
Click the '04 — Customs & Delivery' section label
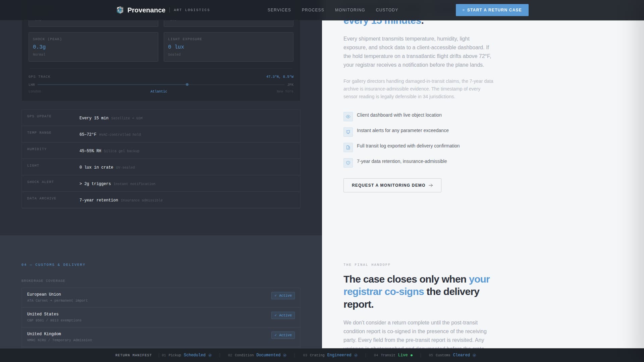pos(53,265)
